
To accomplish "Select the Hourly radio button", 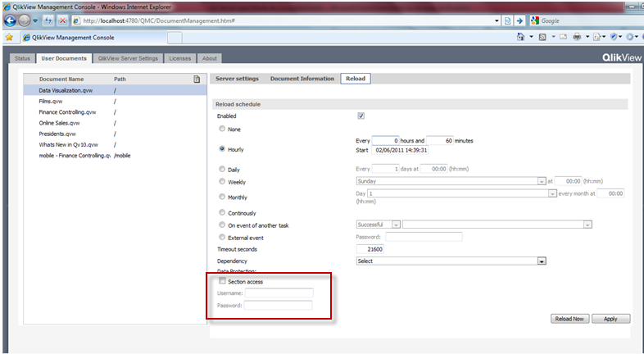I will 222,148.
